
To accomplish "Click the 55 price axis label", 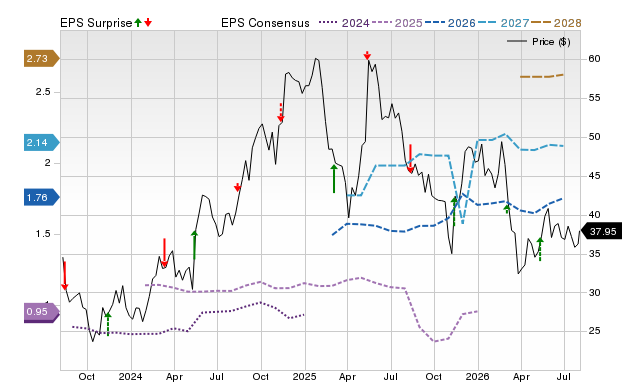I will tap(594, 98).
